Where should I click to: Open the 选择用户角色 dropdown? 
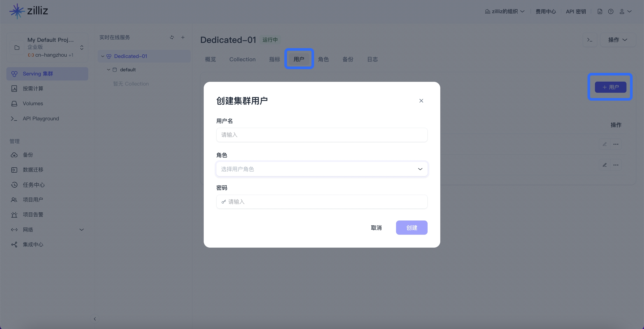click(x=322, y=169)
